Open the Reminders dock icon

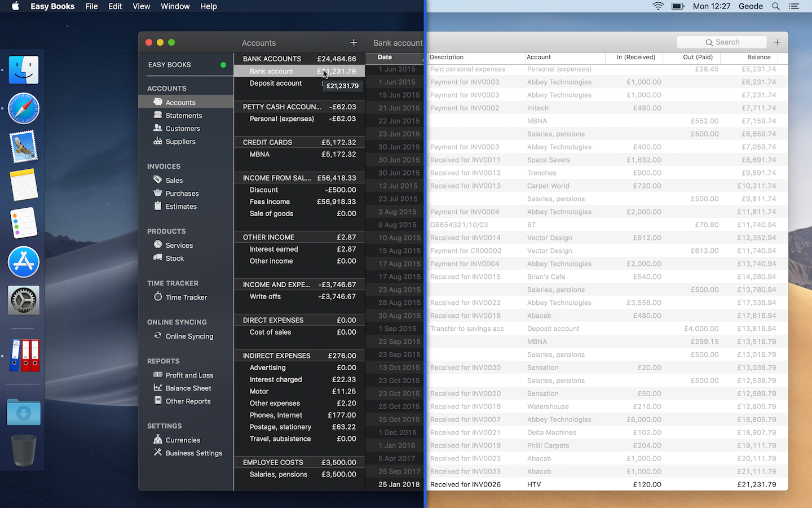point(24,224)
